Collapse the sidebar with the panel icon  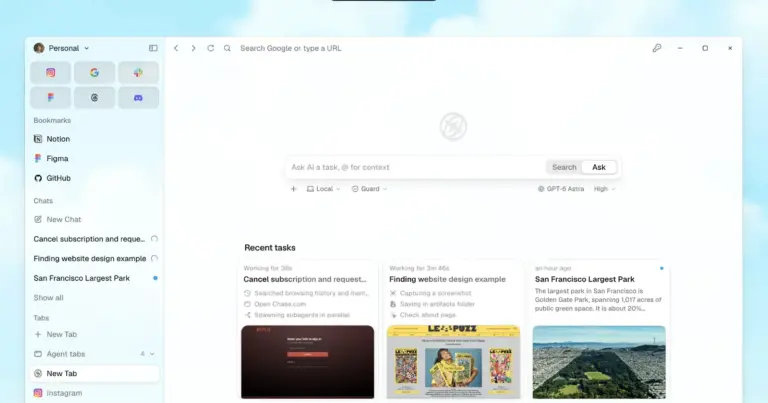[153, 48]
